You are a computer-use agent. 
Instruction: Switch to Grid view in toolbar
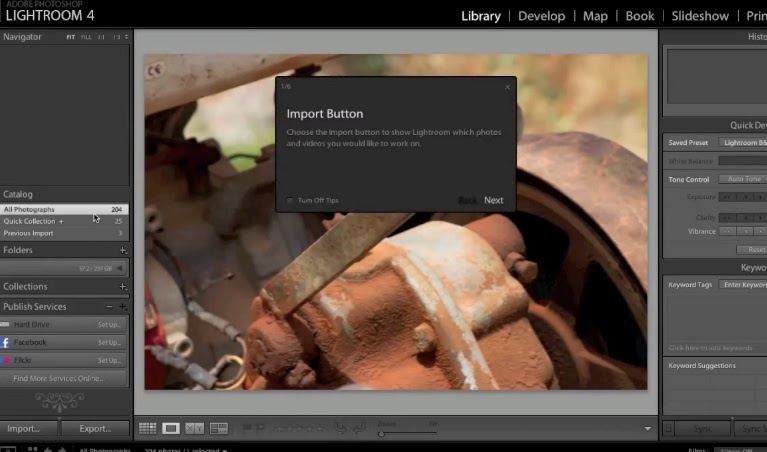pyautogui.click(x=147, y=428)
